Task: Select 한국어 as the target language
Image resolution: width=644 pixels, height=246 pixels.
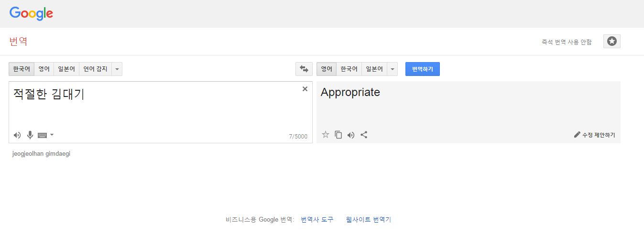Action: coord(349,69)
